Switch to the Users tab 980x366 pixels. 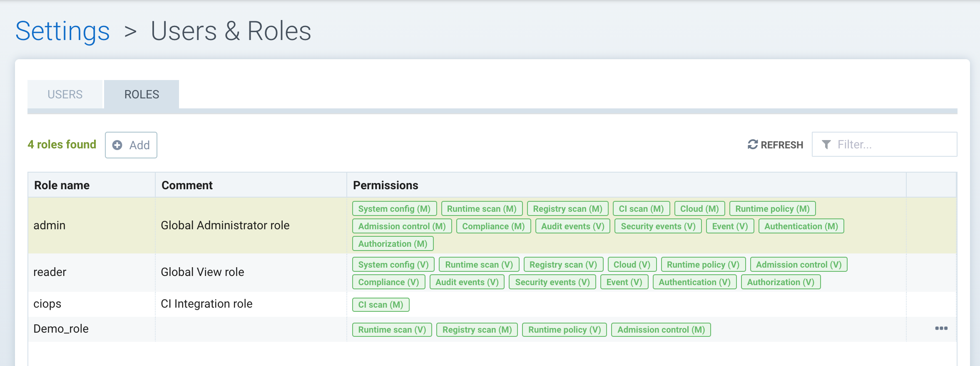point(65,94)
